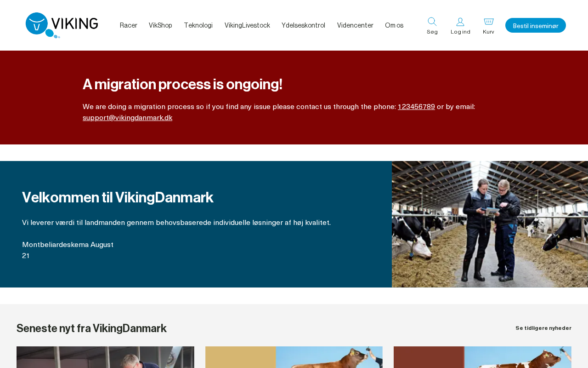Open the third news card thumbnail
588x368 pixels.
(x=482, y=357)
